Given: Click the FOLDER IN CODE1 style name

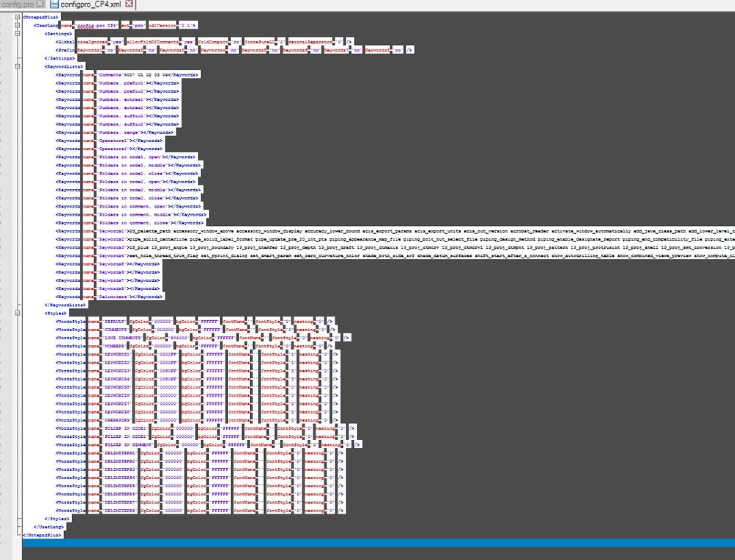Looking at the screenshot, I should tap(124, 428).
